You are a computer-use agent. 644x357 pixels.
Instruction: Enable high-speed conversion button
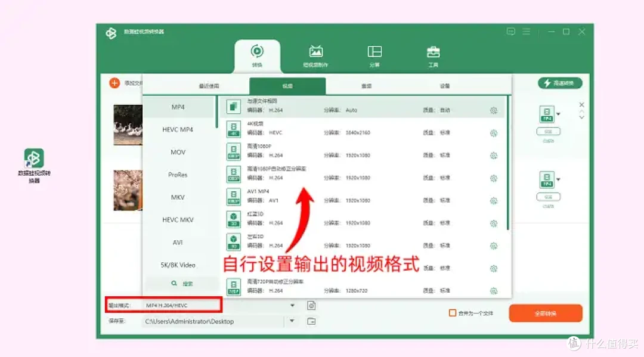pos(560,83)
